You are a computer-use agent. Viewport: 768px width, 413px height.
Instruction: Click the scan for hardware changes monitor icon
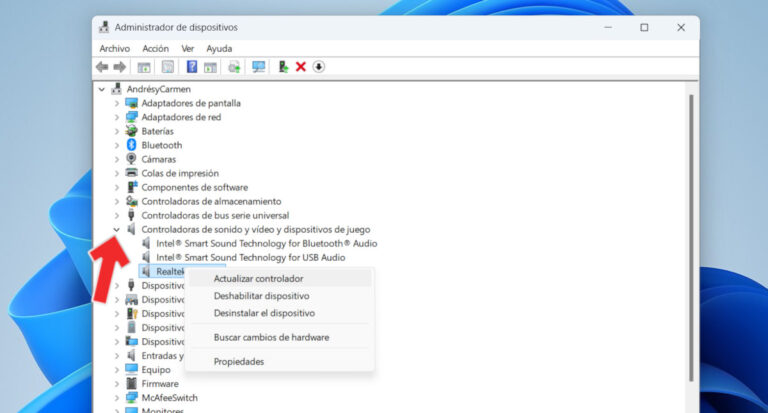(x=259, y=67)
